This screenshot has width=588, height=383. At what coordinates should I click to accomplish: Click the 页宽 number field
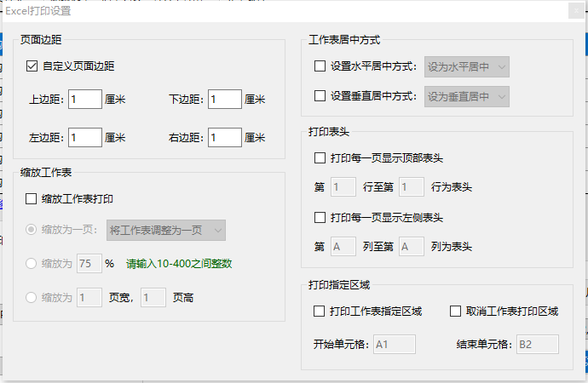point(89,298)
